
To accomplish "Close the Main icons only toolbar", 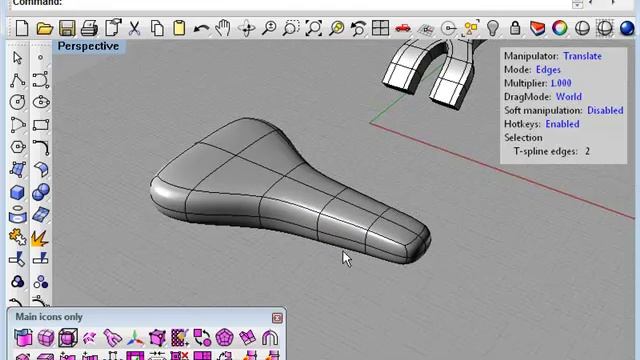I will point(277,318).
